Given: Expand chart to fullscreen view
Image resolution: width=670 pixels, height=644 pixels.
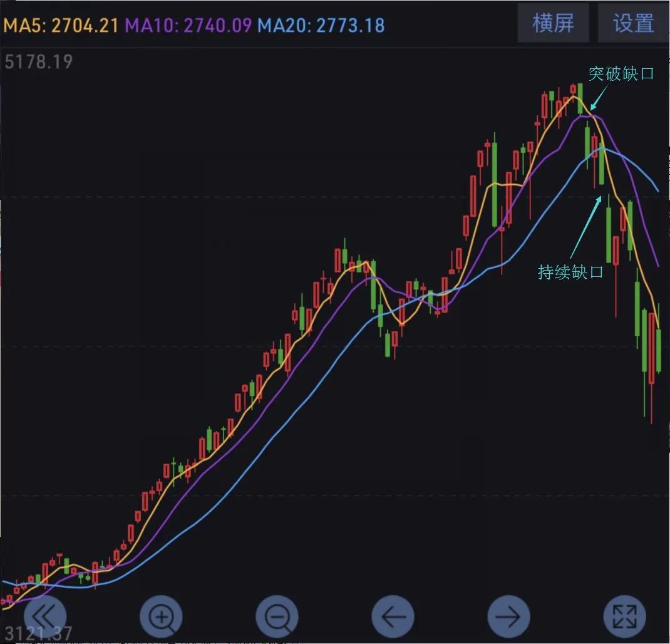Looking at the screenshot, I should (624, 616).
